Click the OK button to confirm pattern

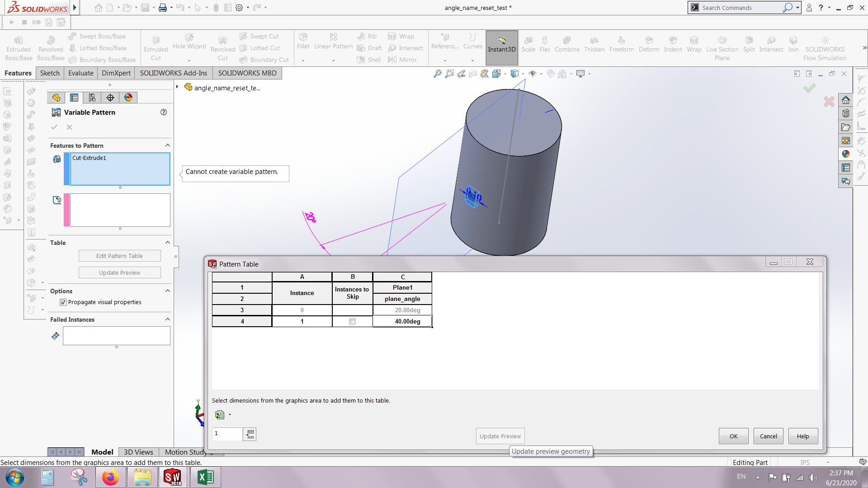733,436
